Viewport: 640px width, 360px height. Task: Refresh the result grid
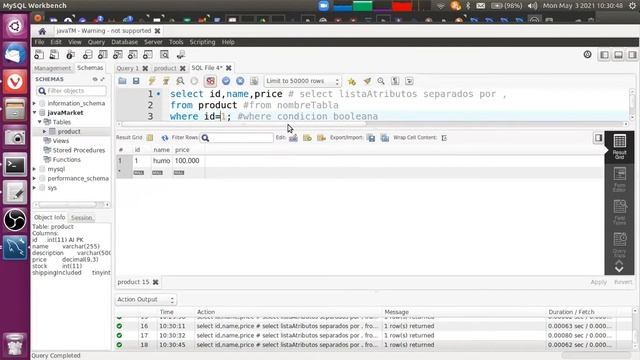coord(164,138)
